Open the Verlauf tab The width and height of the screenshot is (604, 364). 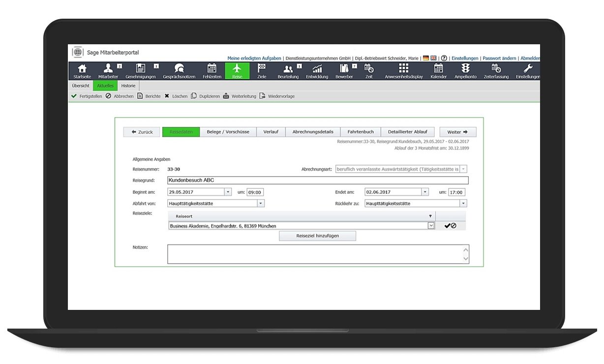pyautogui.click(x=271, y=132)
